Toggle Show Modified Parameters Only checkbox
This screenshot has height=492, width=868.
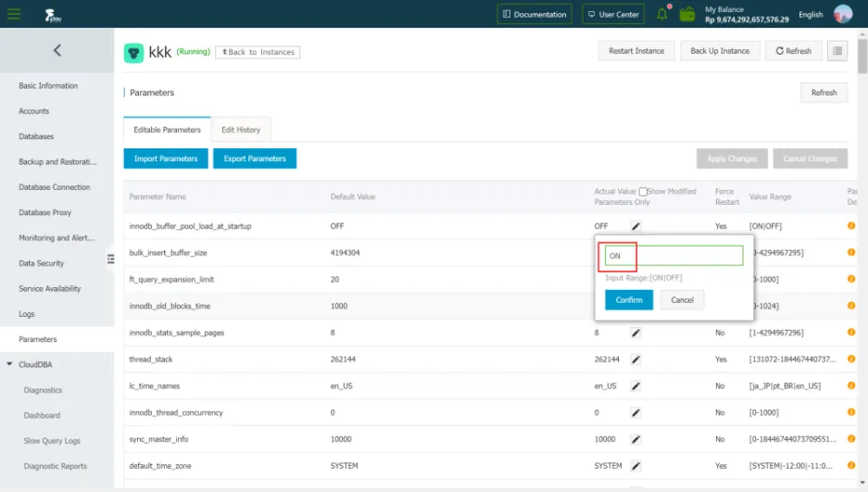coord(643,192)
